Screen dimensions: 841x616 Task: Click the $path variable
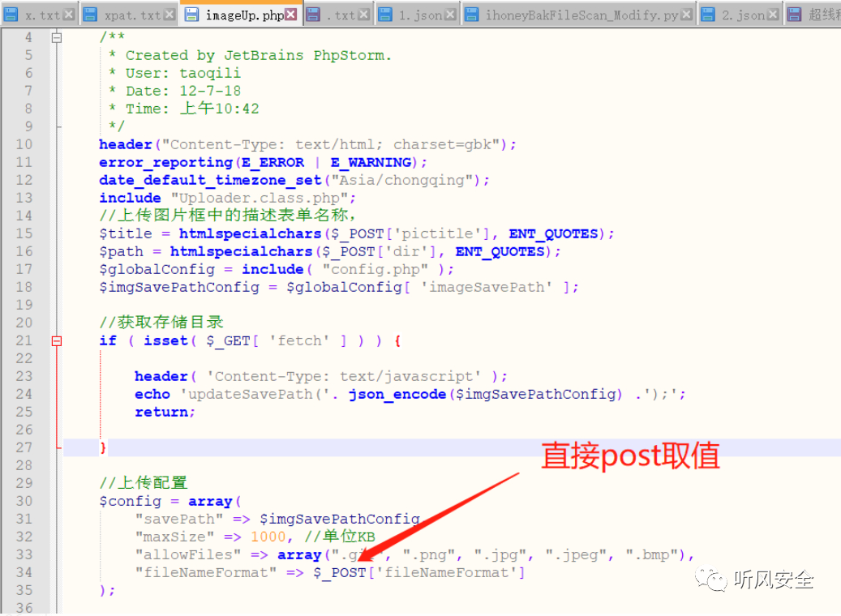click(121, 251)
